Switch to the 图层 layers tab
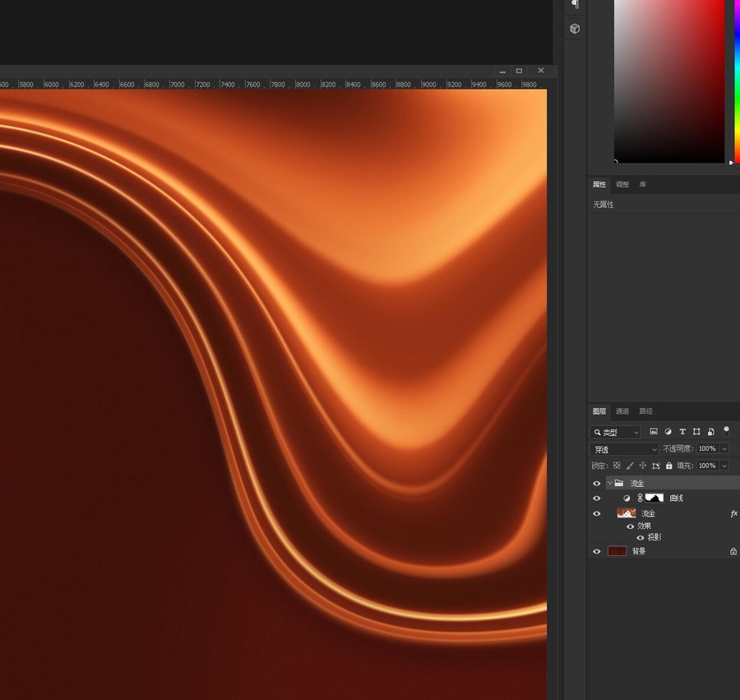Image resolution: width=740 pixels, height=700 pixels. (x=599, y=411)
